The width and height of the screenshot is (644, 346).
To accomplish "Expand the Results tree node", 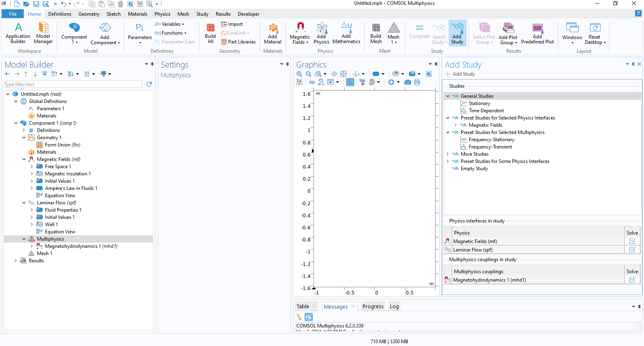I will tap(16, 261).
